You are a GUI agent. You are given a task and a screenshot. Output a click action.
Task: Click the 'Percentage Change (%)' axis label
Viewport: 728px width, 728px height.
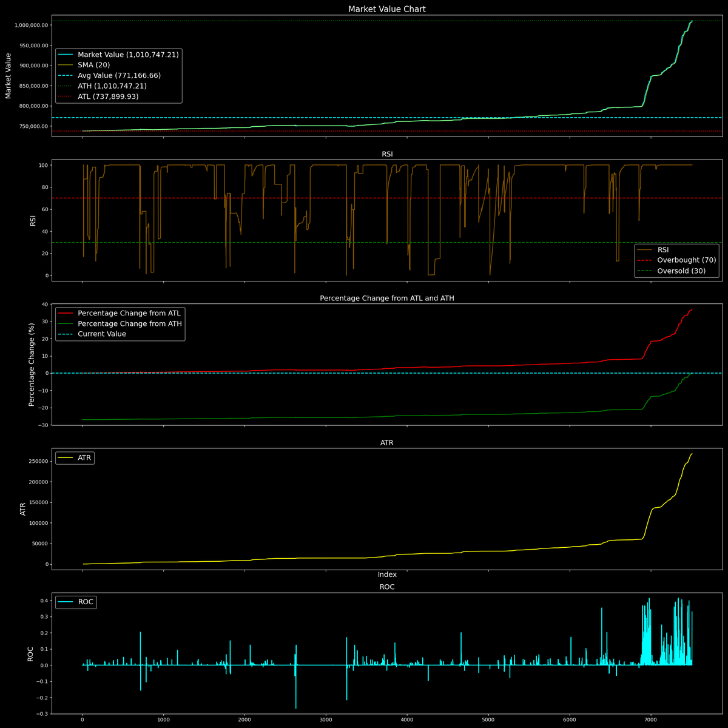tap(33, 365)
